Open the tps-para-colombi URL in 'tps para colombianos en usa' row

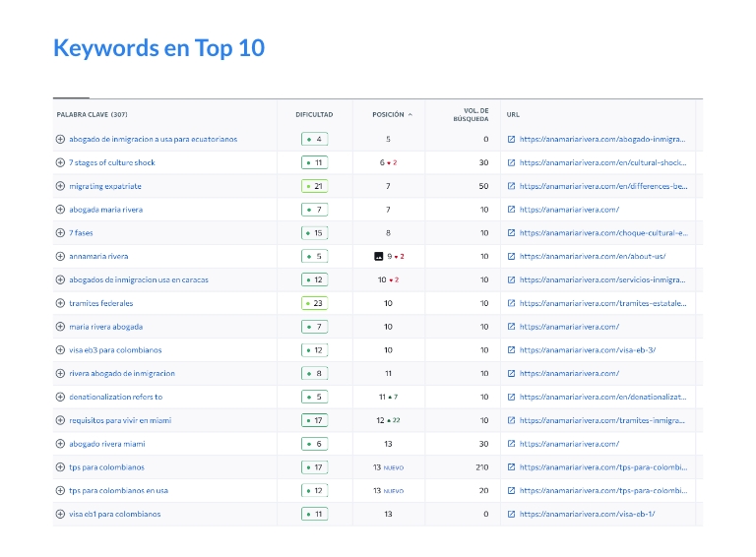(603, 490)
